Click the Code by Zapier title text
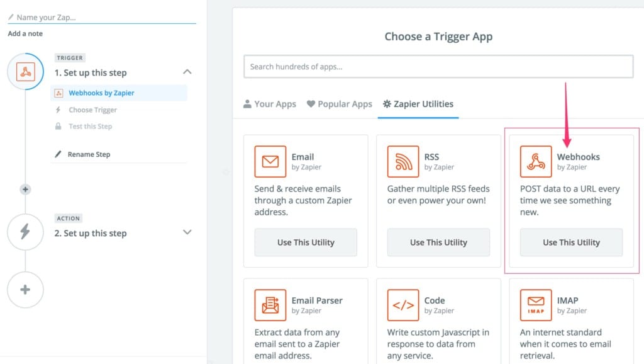644x364 pixels. coord(435,300)
